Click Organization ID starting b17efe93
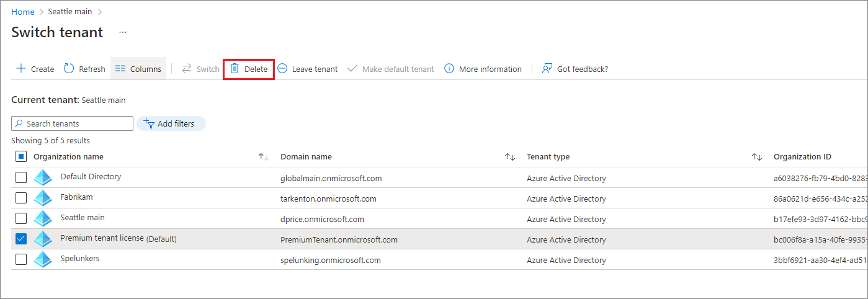Image resolution: width=868 pixels, height=299 pixels. pos(820,220)
